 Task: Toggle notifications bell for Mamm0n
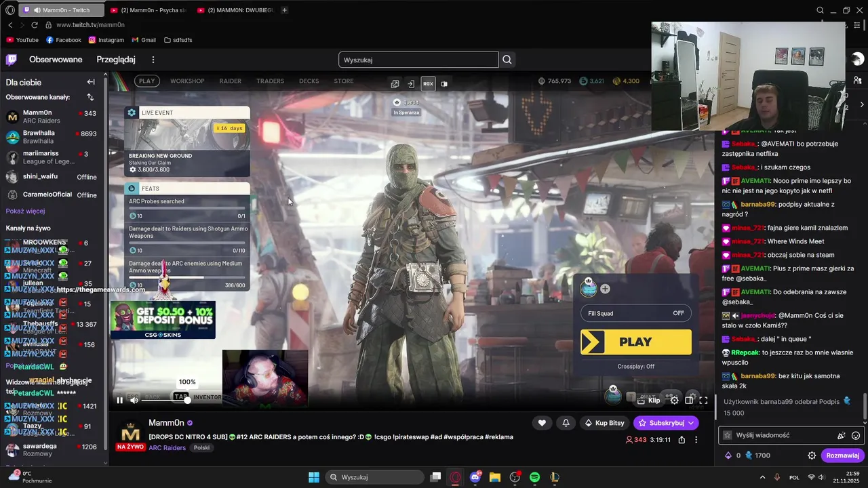point(566,423)
